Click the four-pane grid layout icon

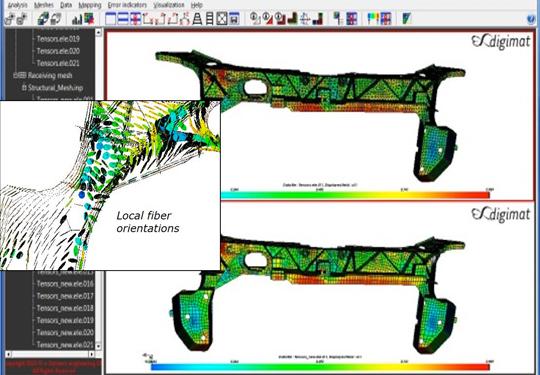point(135,19)
